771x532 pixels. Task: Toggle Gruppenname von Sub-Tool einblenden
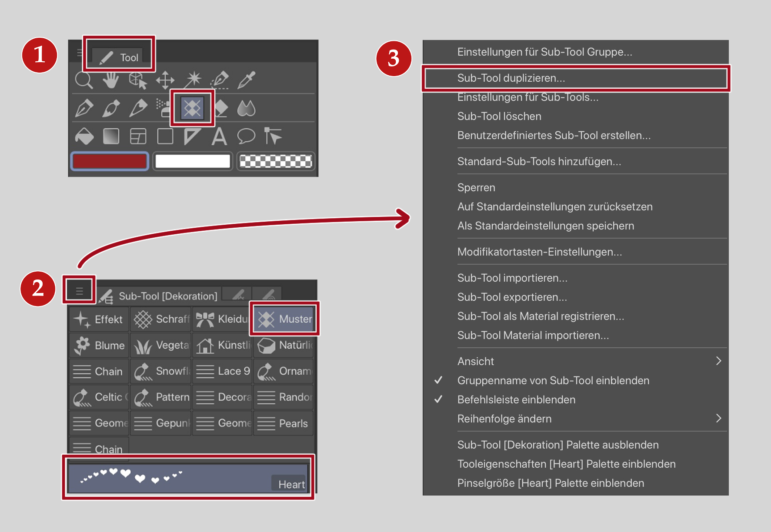point(575,381)
